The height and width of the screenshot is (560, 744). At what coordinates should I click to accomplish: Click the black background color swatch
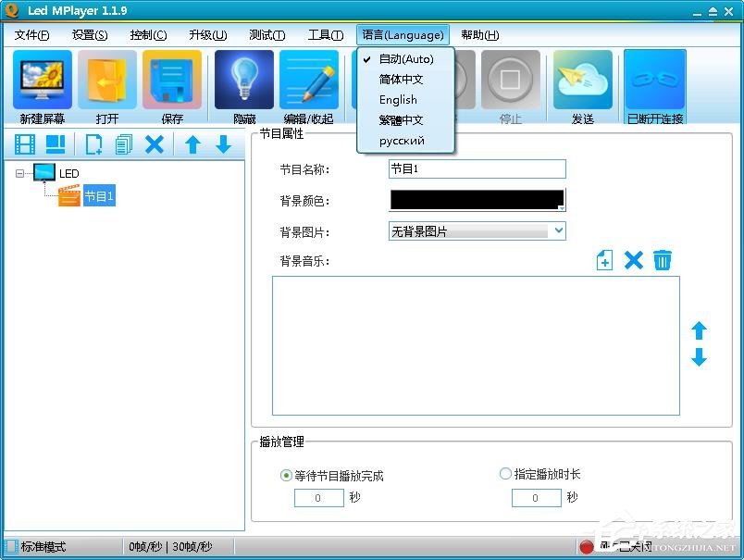click(x=477, y=200)
